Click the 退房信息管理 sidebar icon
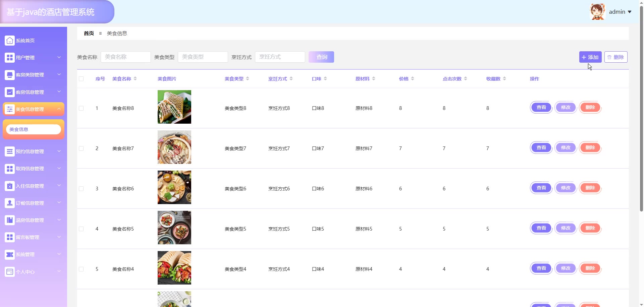Viewport: 644px width, 307px height. (x=10, y=220)
